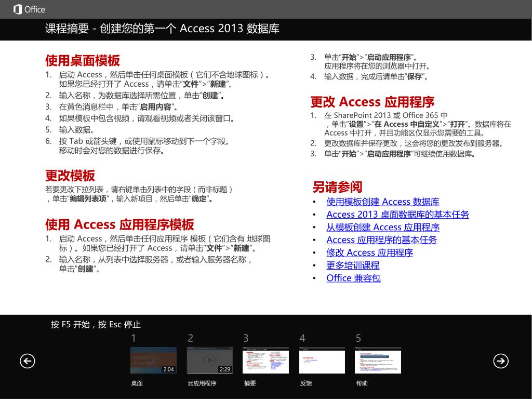The image size is (532, 399).
Task: Open the Access 2013 桌面数据库的基本任务 link
Action: click(397, 215)
